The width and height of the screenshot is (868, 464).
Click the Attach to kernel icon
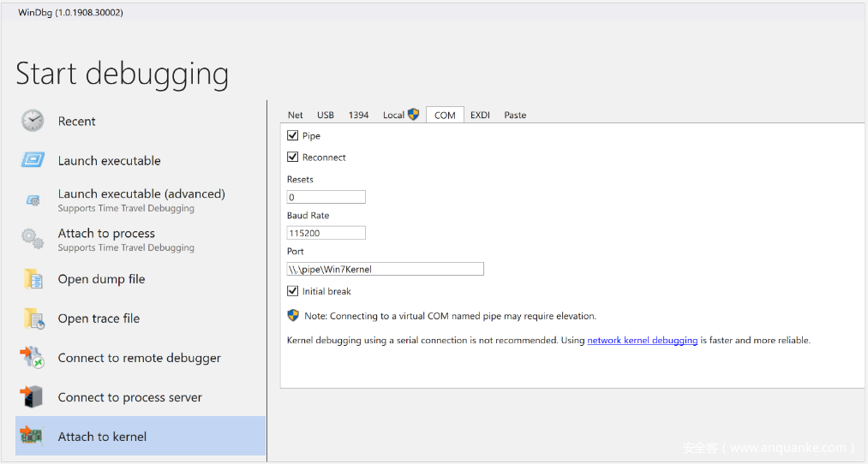coord(33,437)
